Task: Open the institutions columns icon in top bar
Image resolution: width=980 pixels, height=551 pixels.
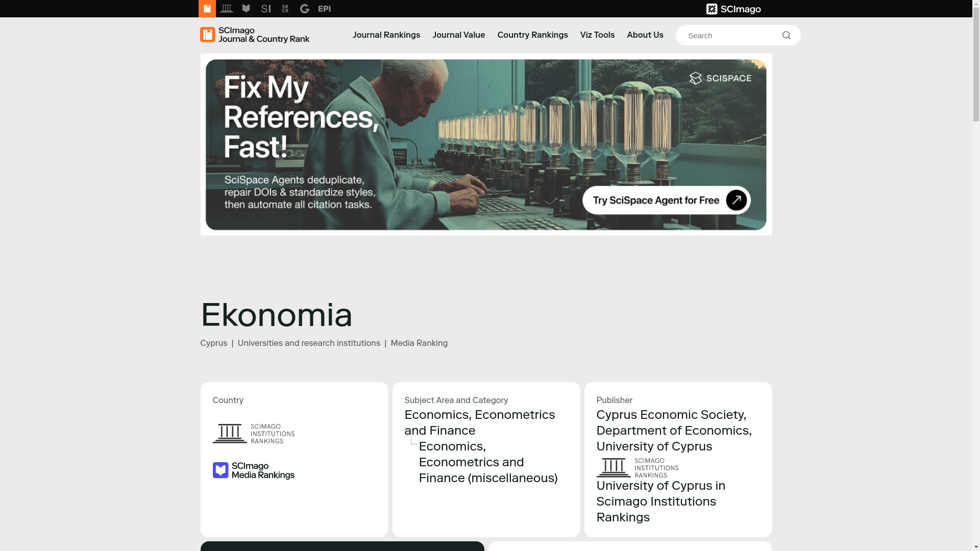Action: click(227, 9)
